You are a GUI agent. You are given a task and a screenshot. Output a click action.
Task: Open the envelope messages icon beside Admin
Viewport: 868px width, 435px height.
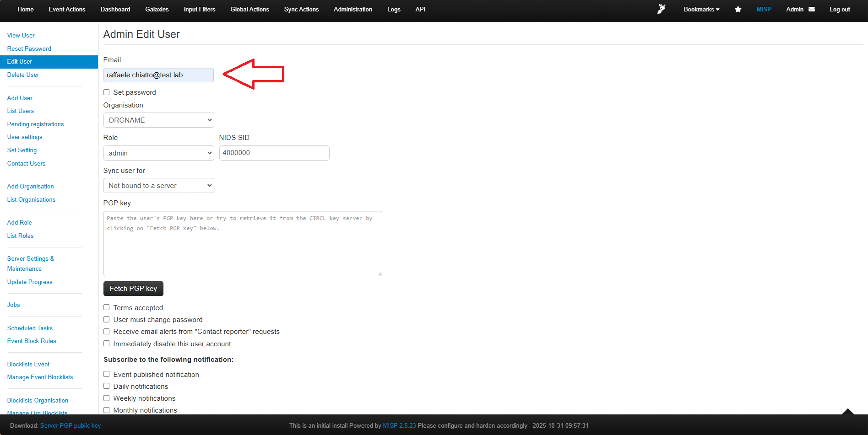(812, 9)
